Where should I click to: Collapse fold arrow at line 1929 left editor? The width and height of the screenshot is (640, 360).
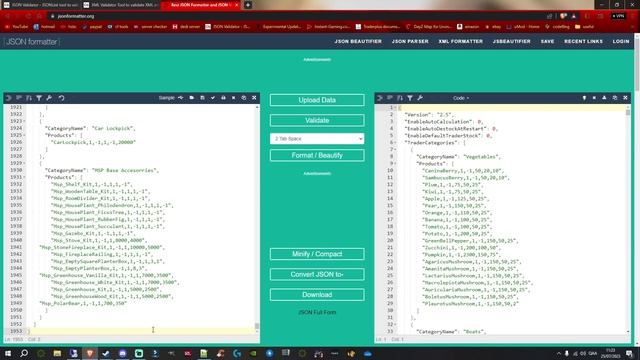click(x=24, y=163)
